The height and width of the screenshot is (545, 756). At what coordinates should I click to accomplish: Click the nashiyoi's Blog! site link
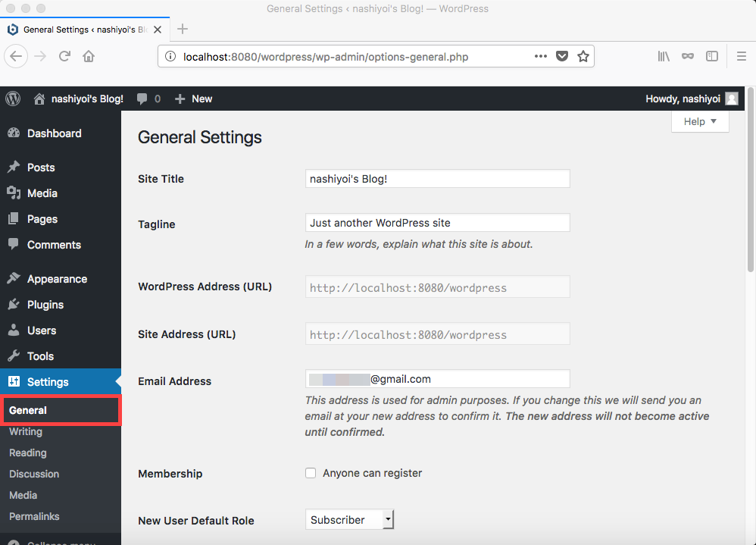pyautogui.click(x=87, y=99)
